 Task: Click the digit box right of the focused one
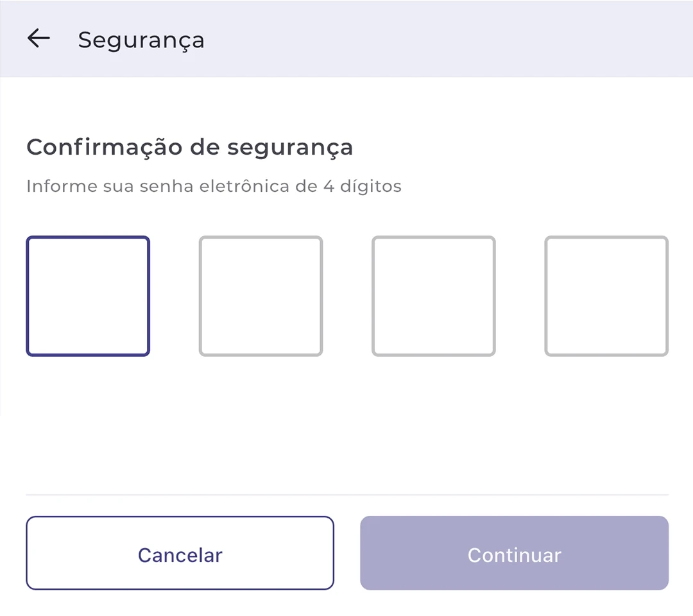(261, 296)
